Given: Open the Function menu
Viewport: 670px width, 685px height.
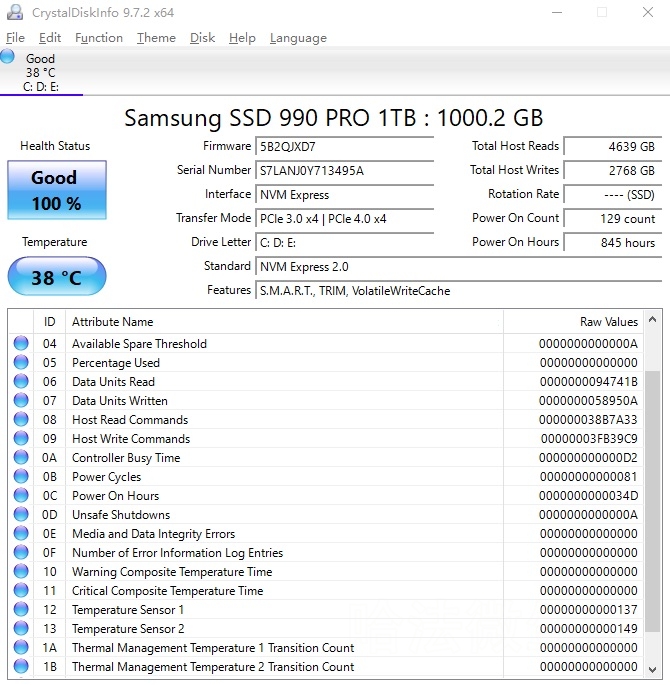Looking at the screenshot, I should click(99, 38).
